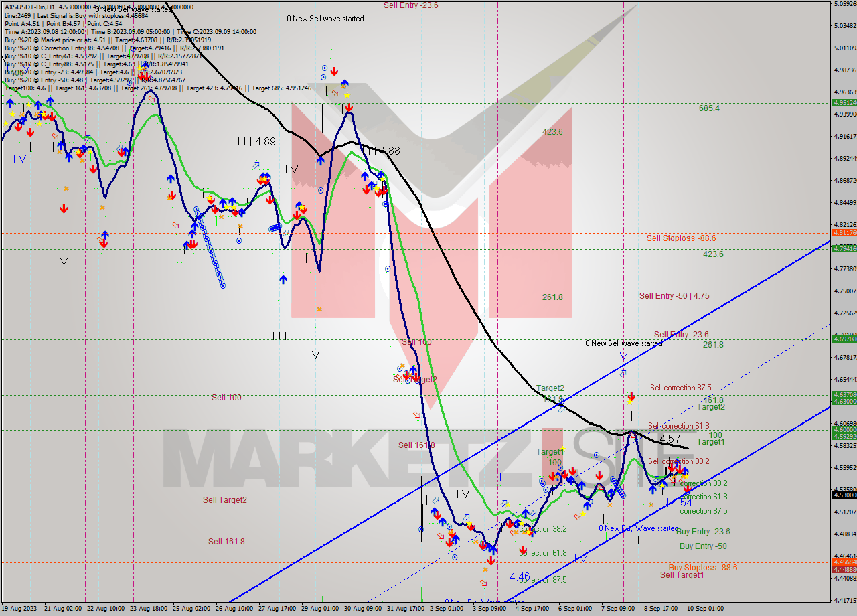Click the 4.4171 price axis value
857x616 pixels.
(x=846, y=601)
